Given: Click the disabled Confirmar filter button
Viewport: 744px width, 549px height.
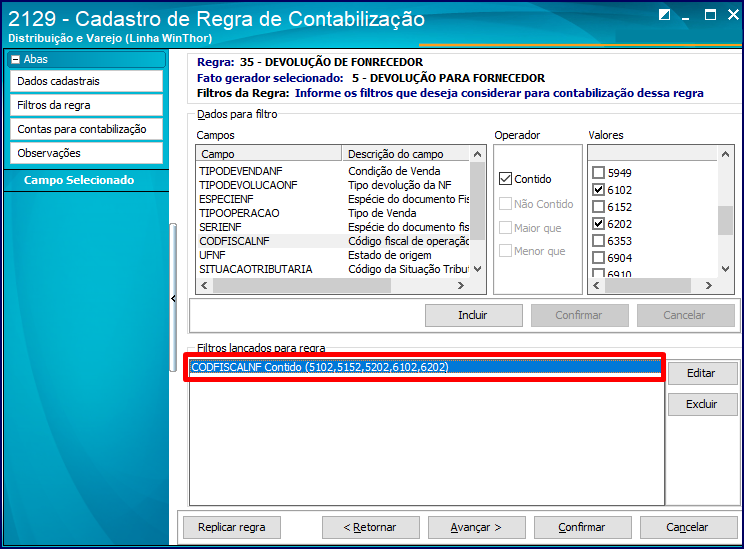Looking at the screenshot, I should (579, 315).
